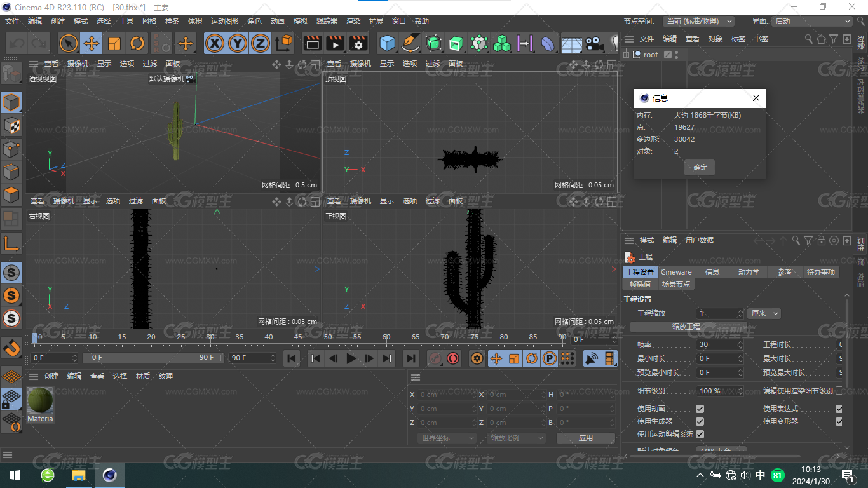Render current view clapperboard icon
This screenshot has width=868, height=488.
(x=312, y=43)
